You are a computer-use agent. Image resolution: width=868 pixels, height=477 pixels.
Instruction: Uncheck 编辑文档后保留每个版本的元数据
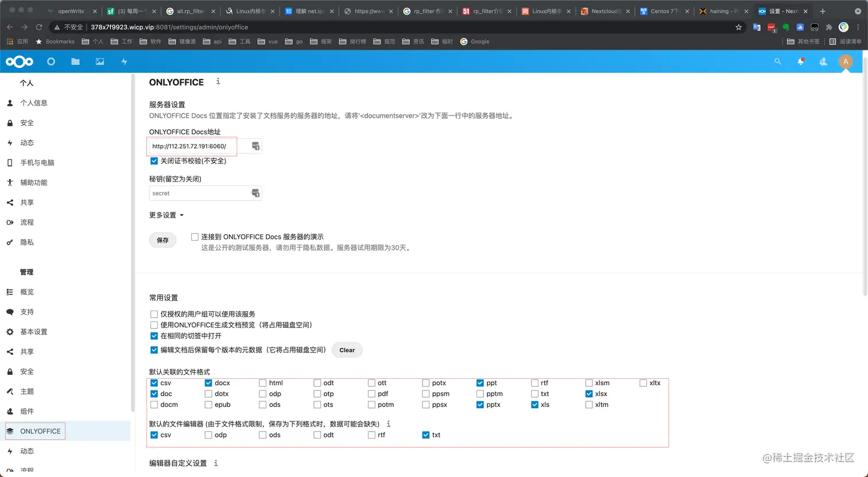154,350
